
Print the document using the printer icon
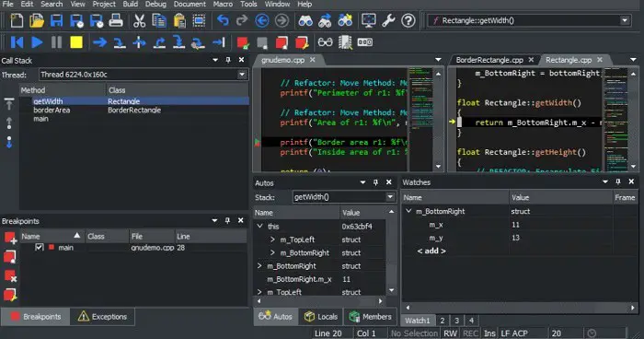tap(115, 20)
